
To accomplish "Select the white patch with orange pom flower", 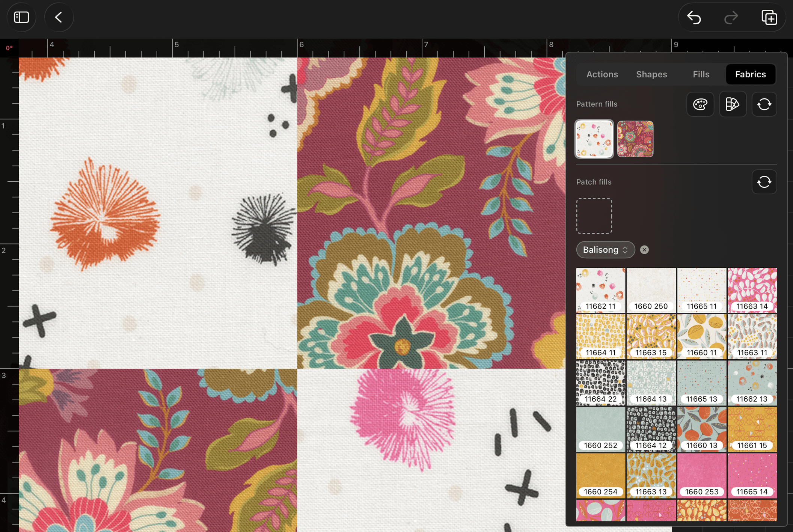I will [x=158, y=213].
